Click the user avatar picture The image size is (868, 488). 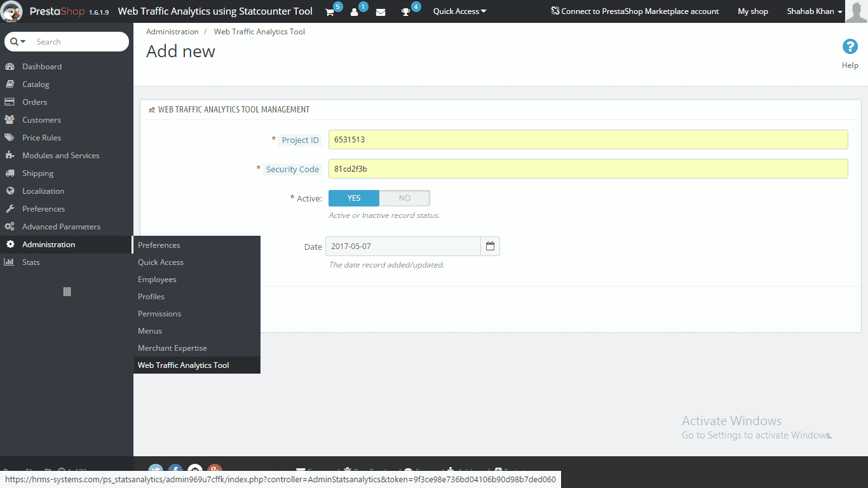pyautogui.click(x=856, y=11)
